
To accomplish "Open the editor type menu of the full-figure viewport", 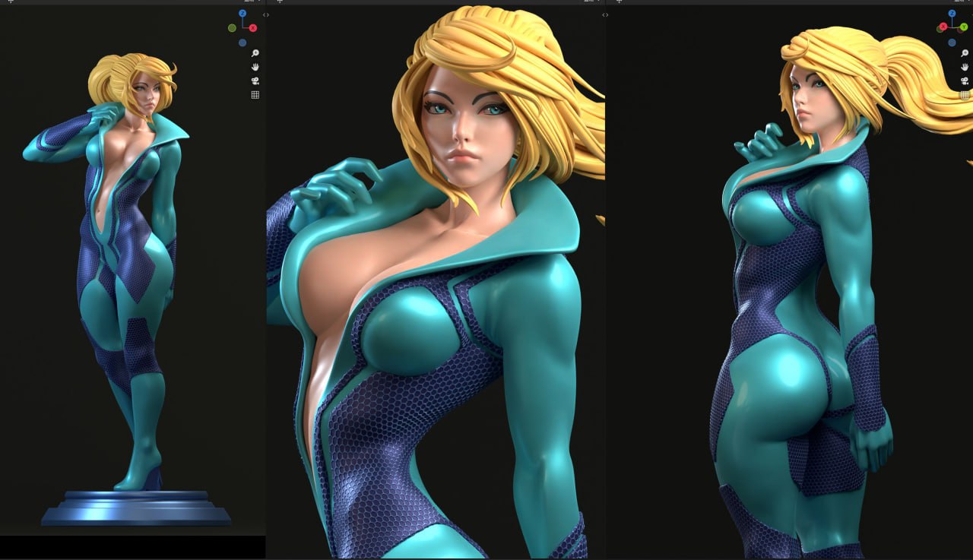I will (11, 2).
